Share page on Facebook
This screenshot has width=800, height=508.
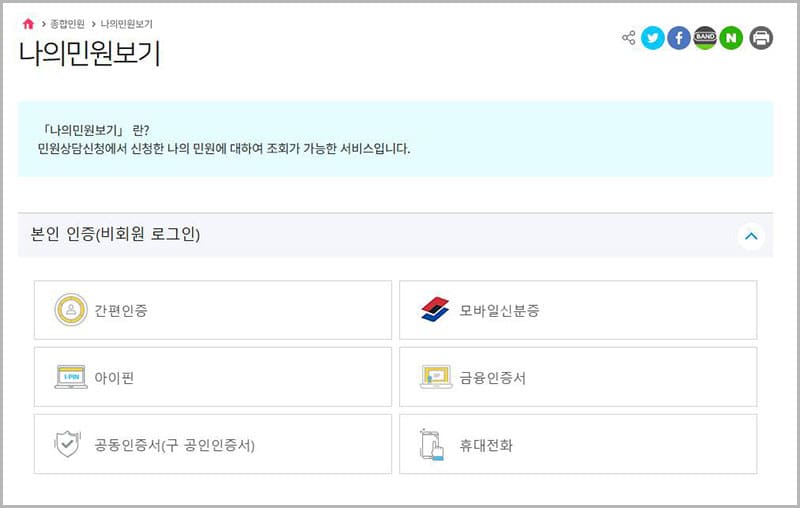pyautogui.click(x=679, y=39)
